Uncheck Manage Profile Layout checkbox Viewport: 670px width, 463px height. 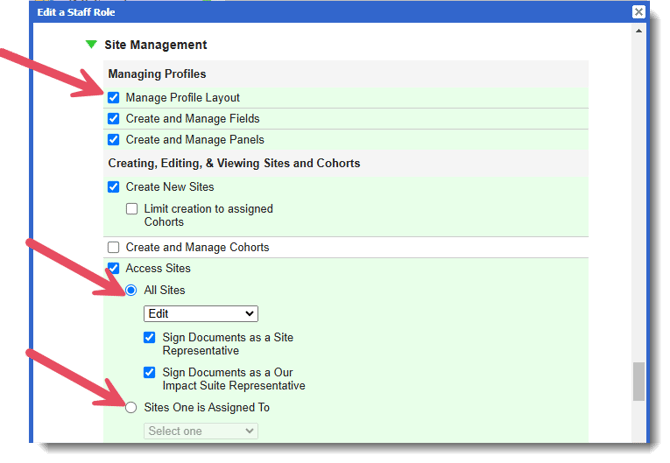coord(114,98)
